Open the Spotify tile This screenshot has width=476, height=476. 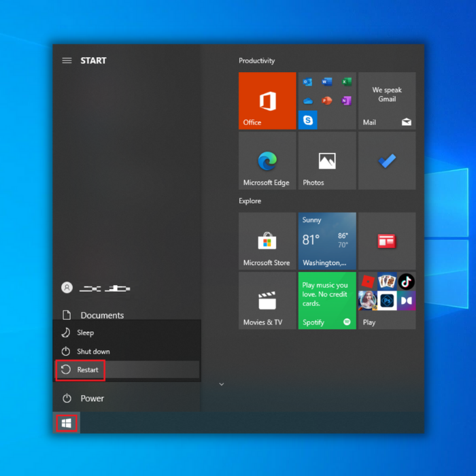pos(327,301)
